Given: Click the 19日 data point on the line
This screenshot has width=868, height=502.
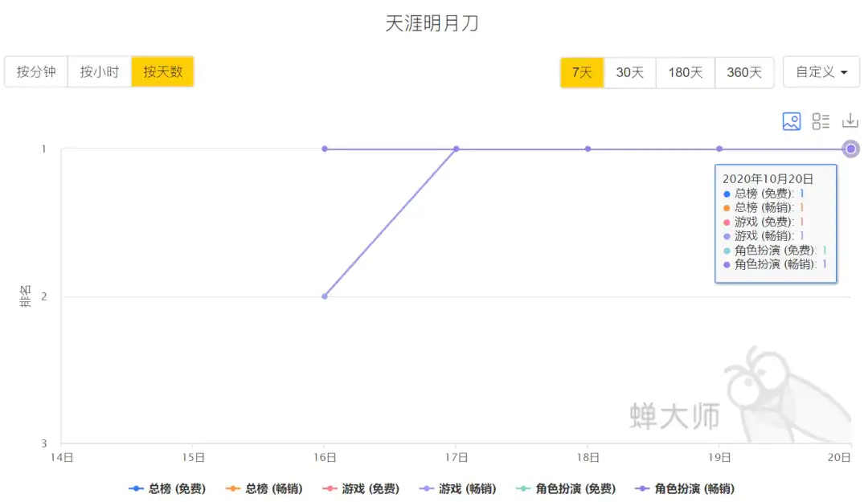Looking at the screenshot, I should click(719, 149).
